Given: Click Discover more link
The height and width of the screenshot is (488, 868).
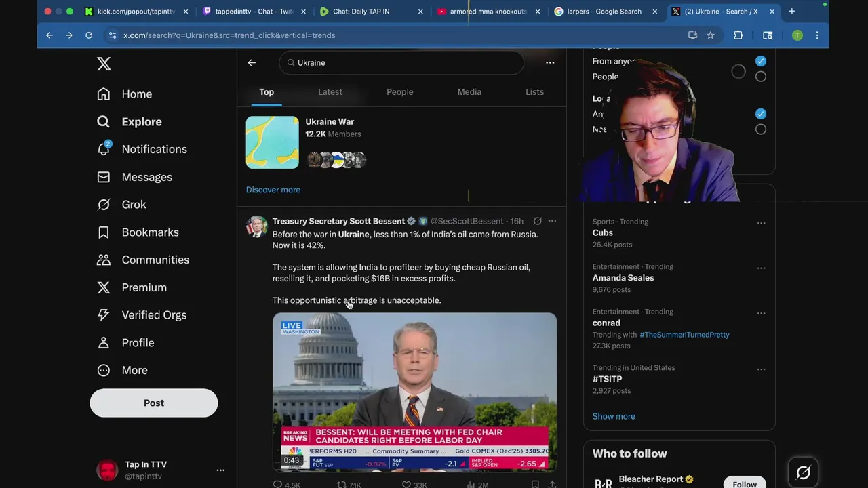Looking at the screenshot, I should 273,190.
